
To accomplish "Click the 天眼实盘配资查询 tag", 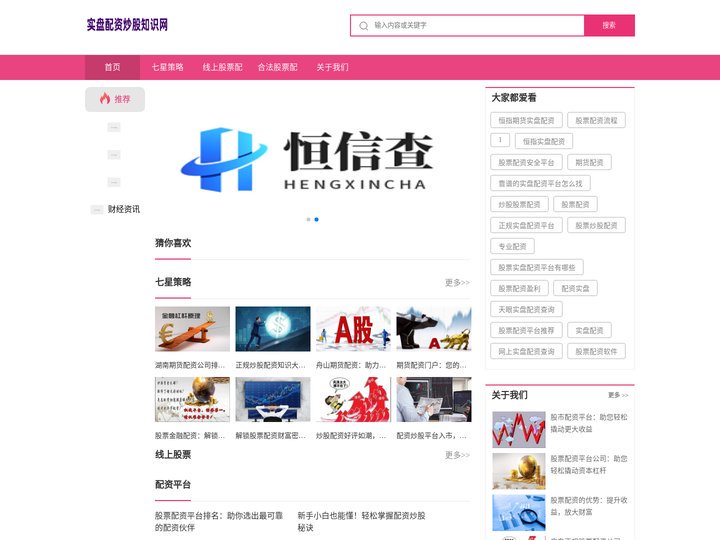I will click(526, 309).
